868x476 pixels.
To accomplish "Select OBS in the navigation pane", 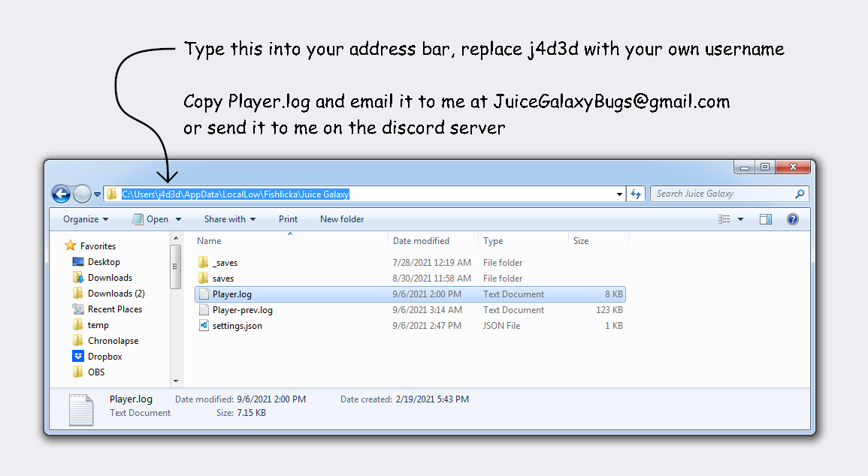I will click(95, 372).
